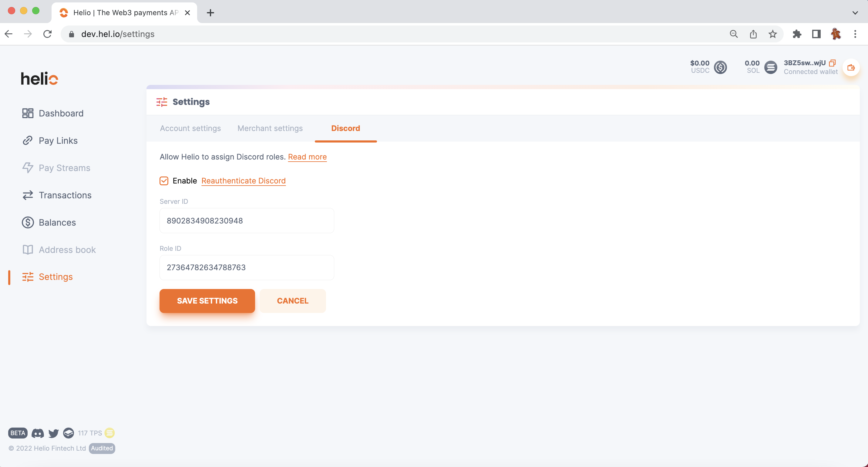Bookmark this page with star icon

[773, 34]
